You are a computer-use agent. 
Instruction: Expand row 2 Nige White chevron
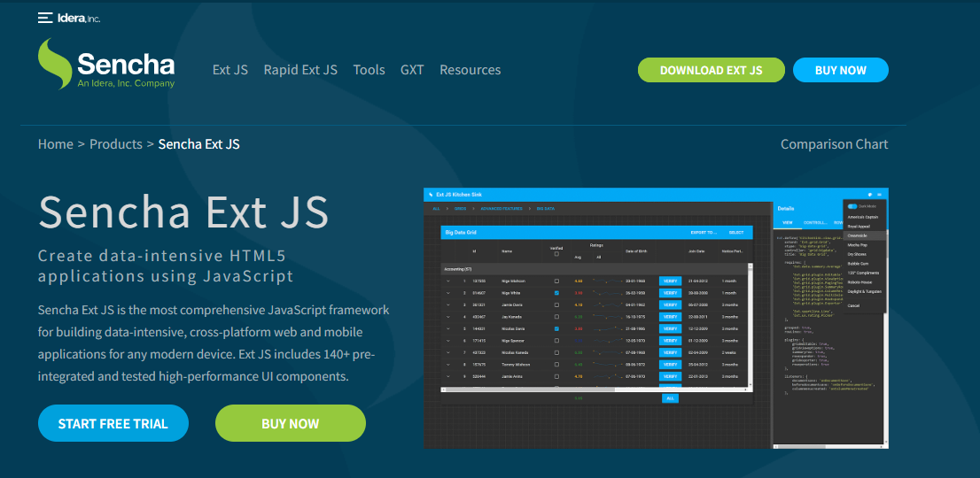[448, 293]
